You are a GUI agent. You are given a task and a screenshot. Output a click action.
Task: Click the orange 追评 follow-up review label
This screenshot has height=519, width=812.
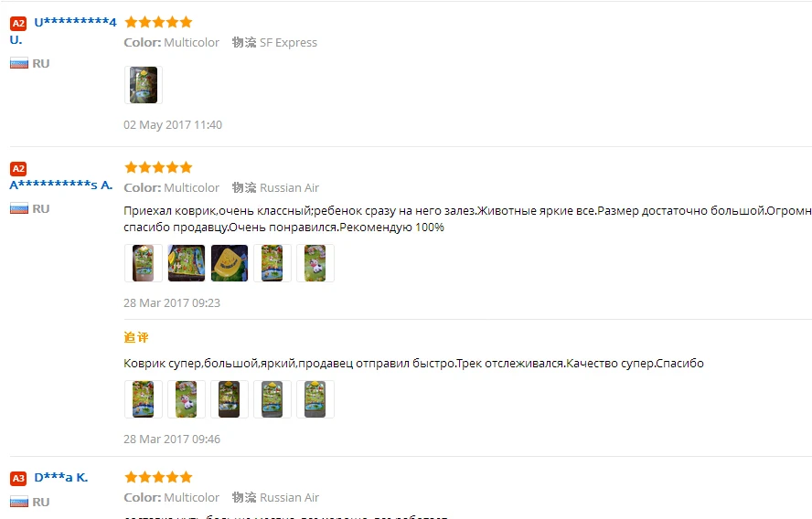136,337
